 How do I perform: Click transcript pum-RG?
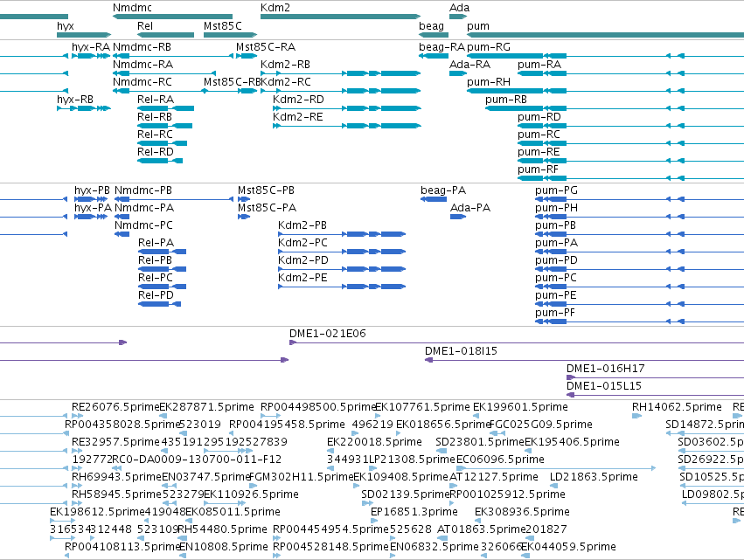(489, 47)
